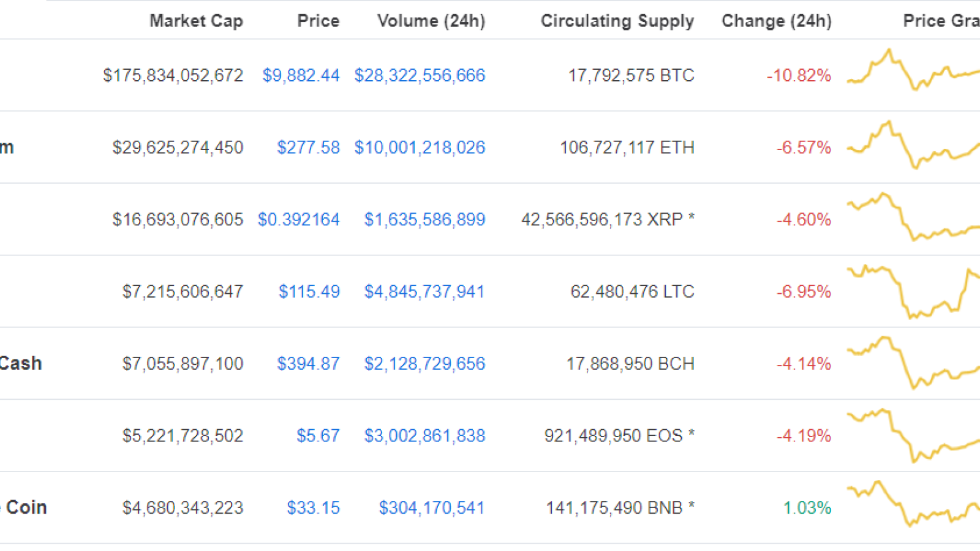This screenshot has width=980, height=551.
Task: Open the BNB row price graph sparkline
Action: (913, 504)
